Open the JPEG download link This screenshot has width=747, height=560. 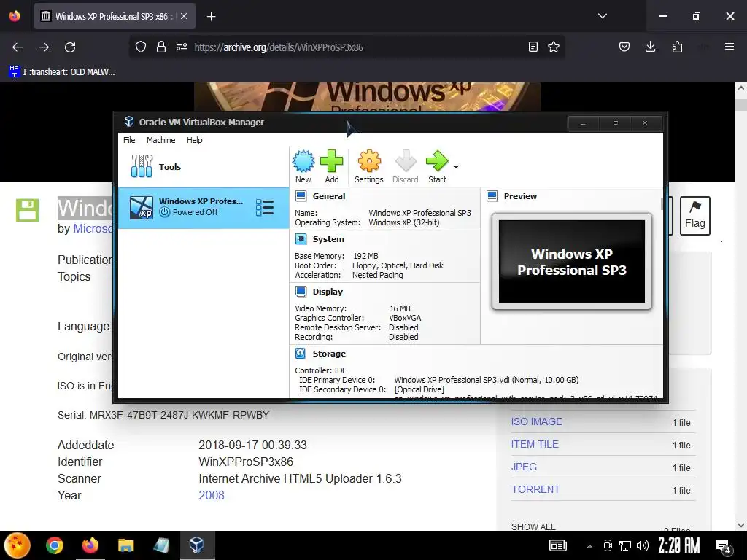pyautogui.click(x=524, y=467)
